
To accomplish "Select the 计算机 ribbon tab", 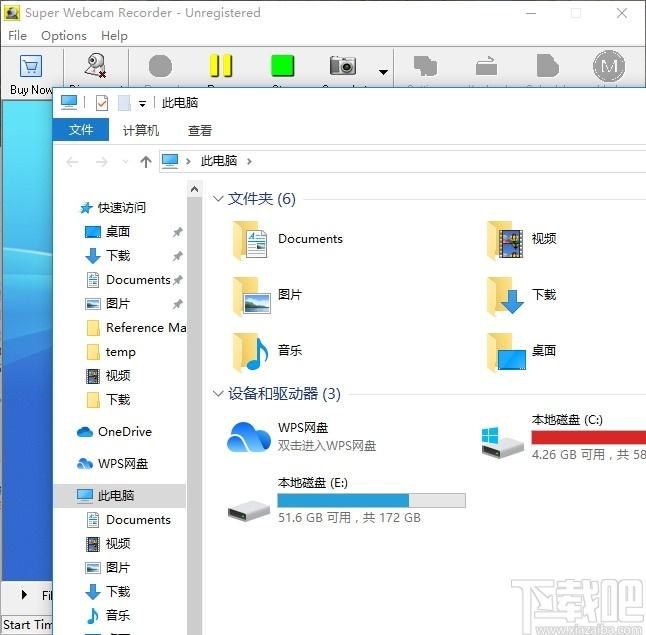I will (141, 131).
